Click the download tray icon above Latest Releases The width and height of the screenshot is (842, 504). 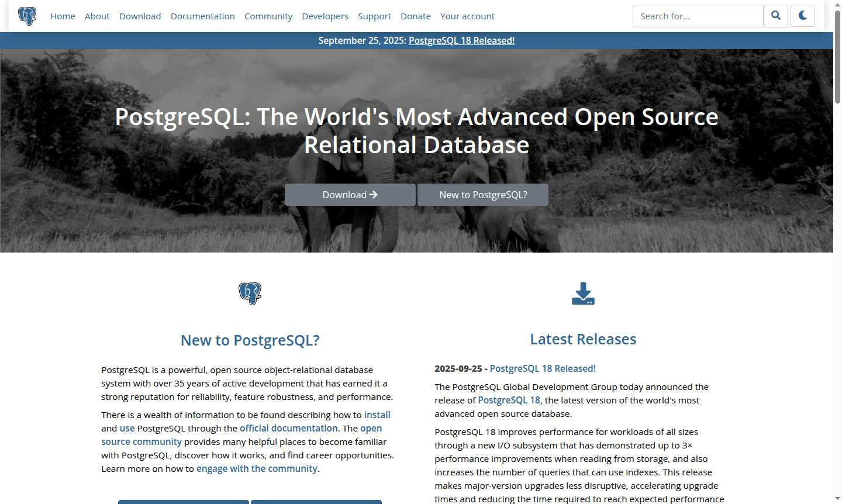click(x=582, y=294)
